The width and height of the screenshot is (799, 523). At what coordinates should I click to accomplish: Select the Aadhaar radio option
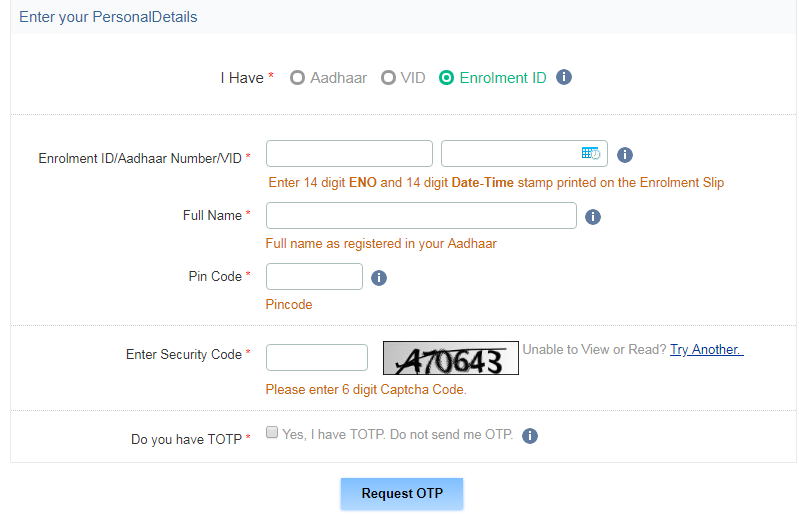coord(297,78)
